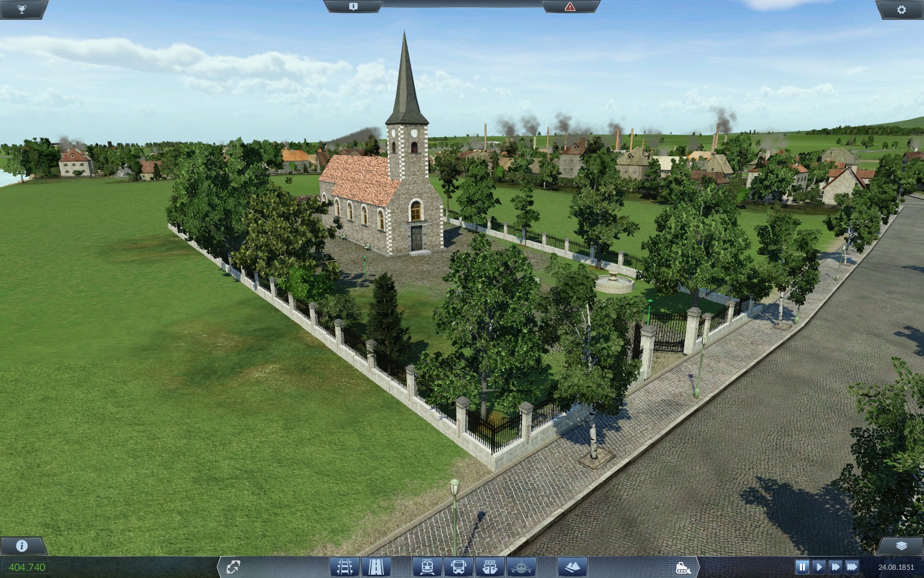The image size is (924, 578).
Task: Open the achievements trophy panel
Action: tap(22, 9)
